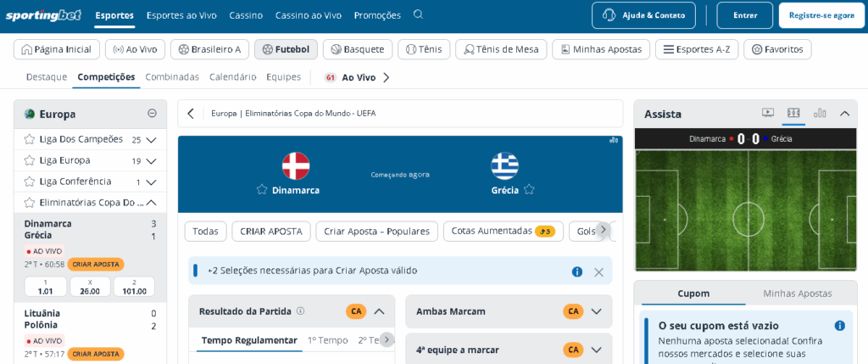Click info icon in empty coupon box

(x=839, y=326)
